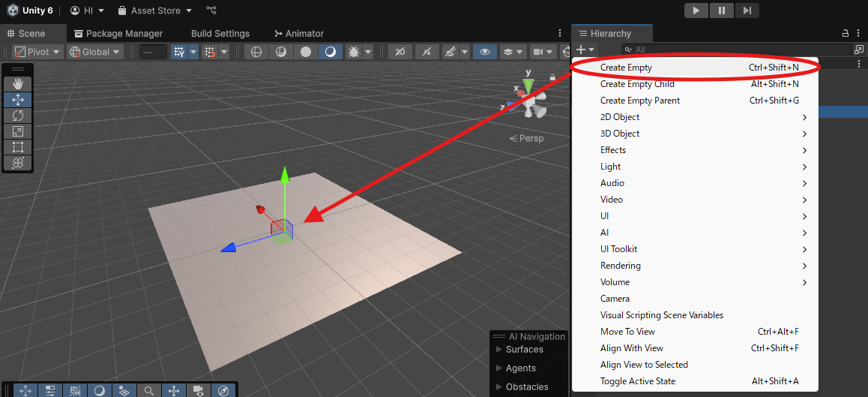
Task: Click the Play button
Action: click(x=696, y=10)
